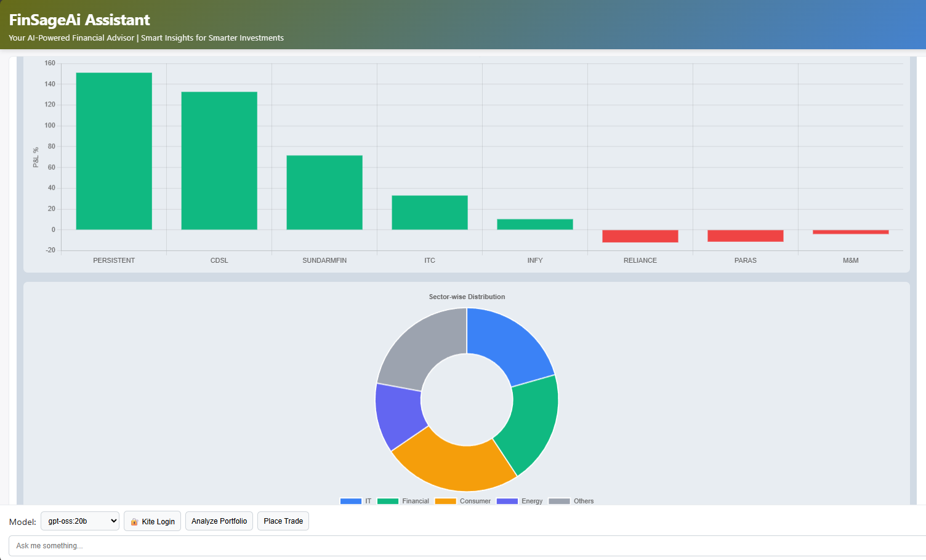Click the lock icon on Kite Login
The image size is (926, 560).
pyautogui.click(x=134, y=521)
